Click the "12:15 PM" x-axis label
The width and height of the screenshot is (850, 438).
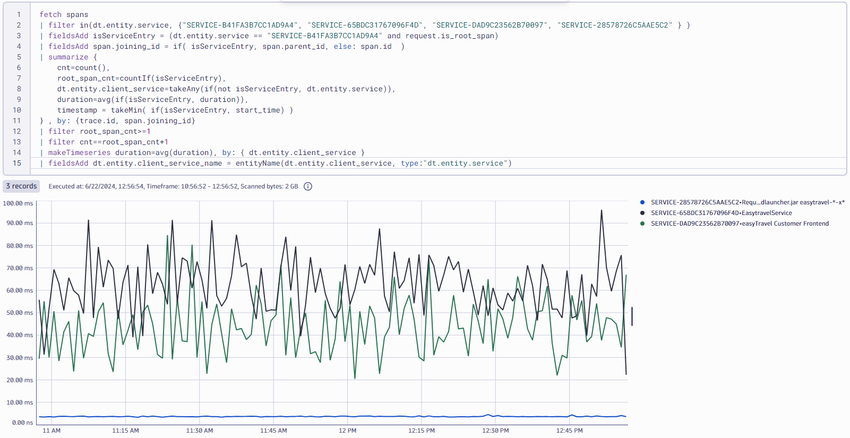(x=421, y=430)
